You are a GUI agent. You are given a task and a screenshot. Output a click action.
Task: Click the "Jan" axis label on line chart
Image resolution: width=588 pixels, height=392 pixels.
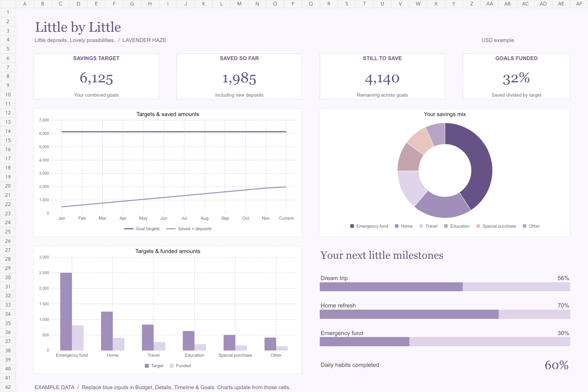tap(62, 218)
